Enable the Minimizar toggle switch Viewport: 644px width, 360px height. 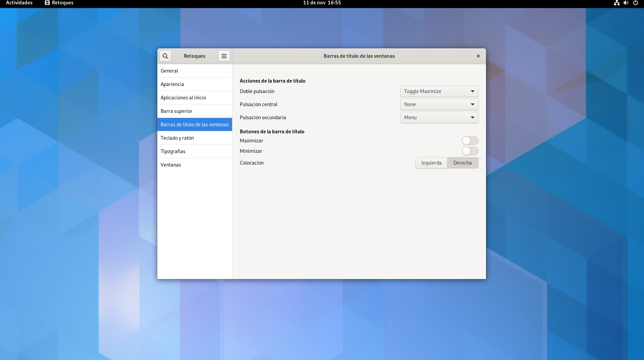[x=470, y=151]
